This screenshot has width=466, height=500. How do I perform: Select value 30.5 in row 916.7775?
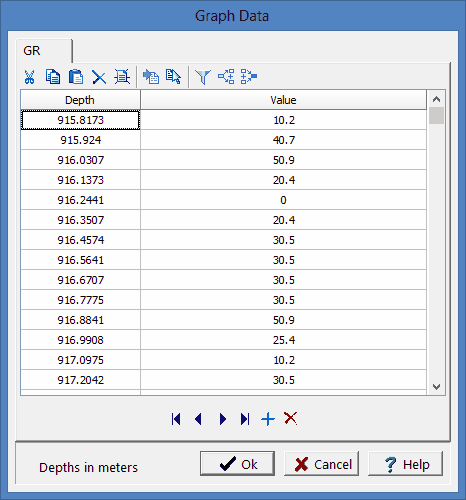click(x=283, y=300)
